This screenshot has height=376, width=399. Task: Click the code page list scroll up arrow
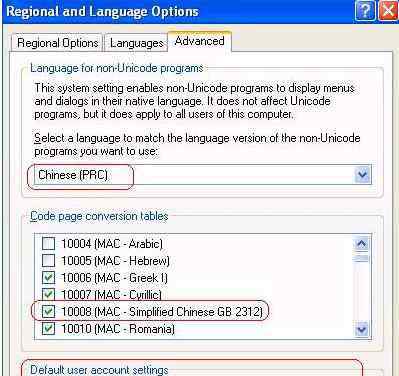(x=362, y=244)
